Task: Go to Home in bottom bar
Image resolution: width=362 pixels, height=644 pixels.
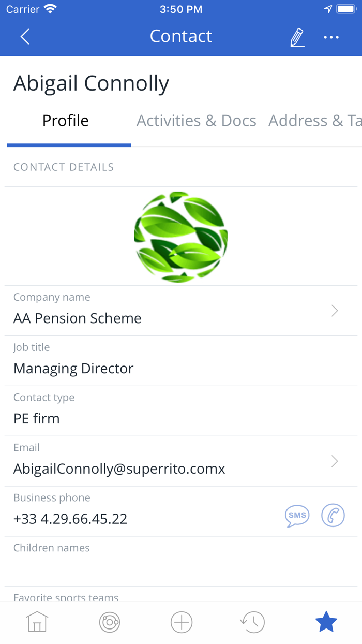Action: (x=37, y=622)
